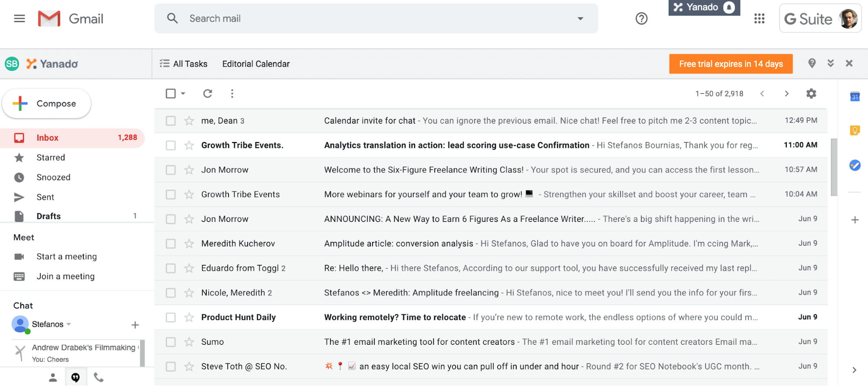The height and width of the screenshot is (386, 868).
Task: Close the Yanado bar
Action: 849,63
